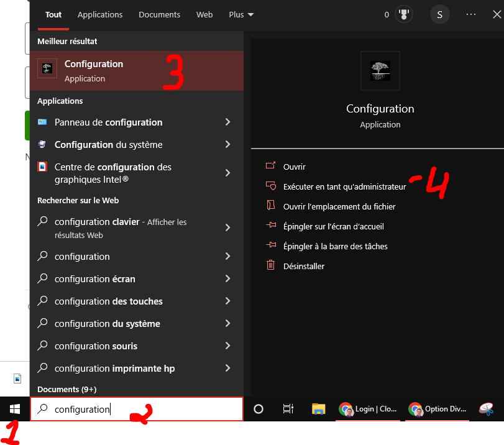Click the search magnifier in the search box
Viewport: 504px width, 445px height.
tap(42, 409)
